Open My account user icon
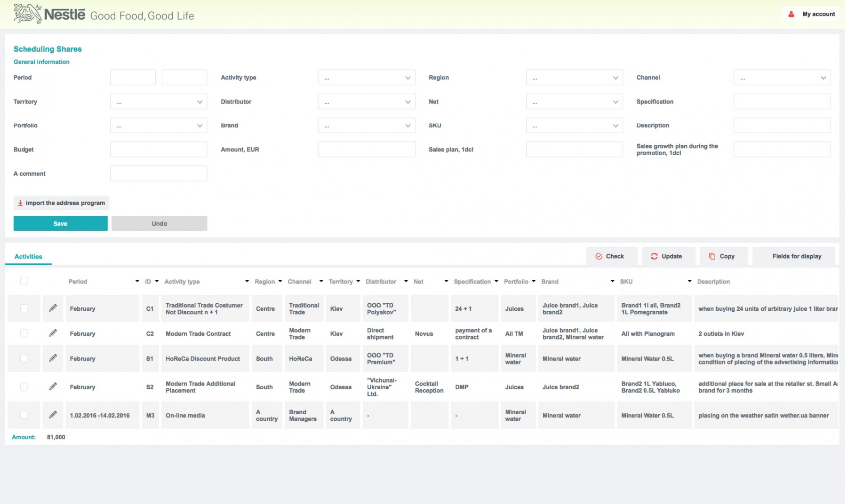The image size is (847, 504). point(791,14)
